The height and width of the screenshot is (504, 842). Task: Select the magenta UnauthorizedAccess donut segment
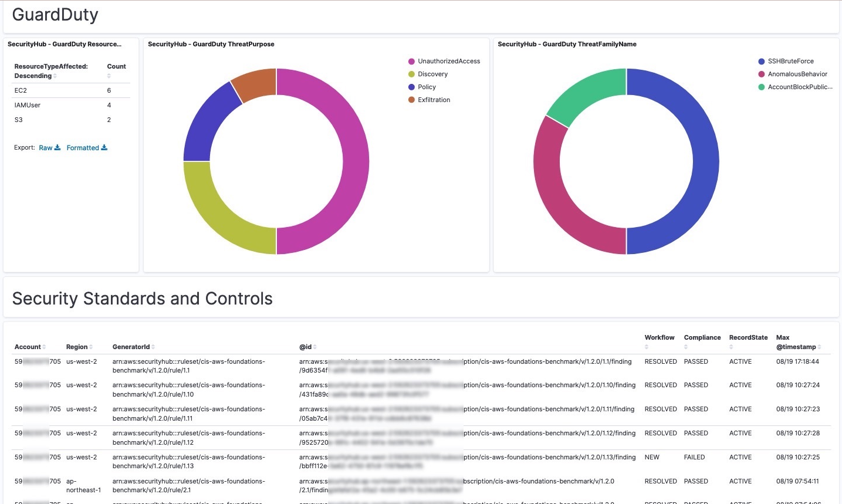[356, 161]
